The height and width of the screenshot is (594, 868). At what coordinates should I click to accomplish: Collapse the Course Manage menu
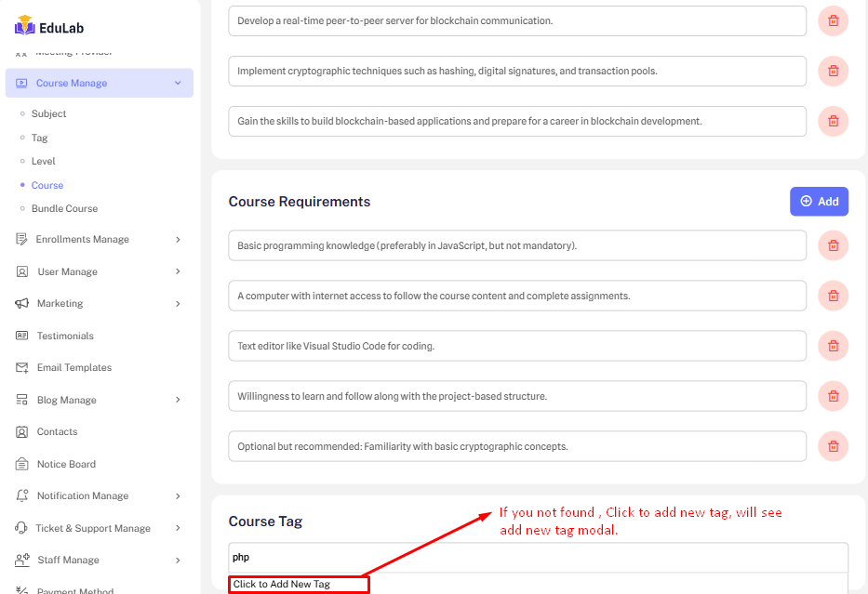178,83
